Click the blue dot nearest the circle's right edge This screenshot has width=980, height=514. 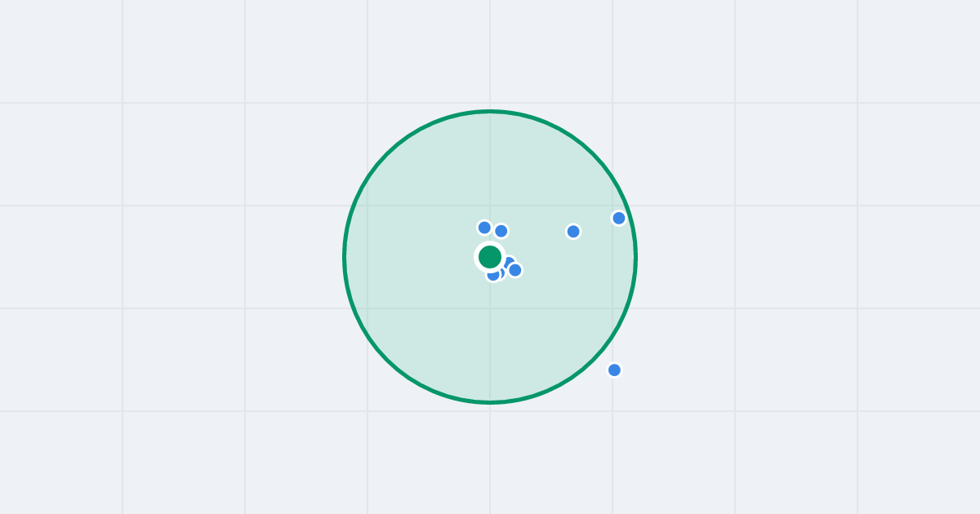[x=619, y=218]
